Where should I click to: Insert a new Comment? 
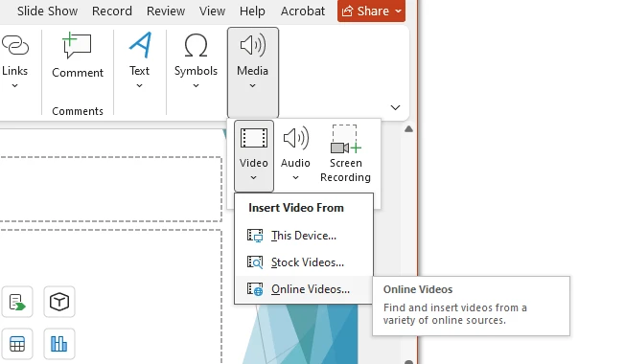tap(78, 56)
